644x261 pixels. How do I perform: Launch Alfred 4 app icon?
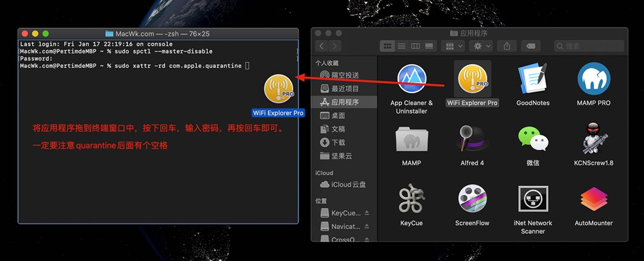[x=472, y=139]
